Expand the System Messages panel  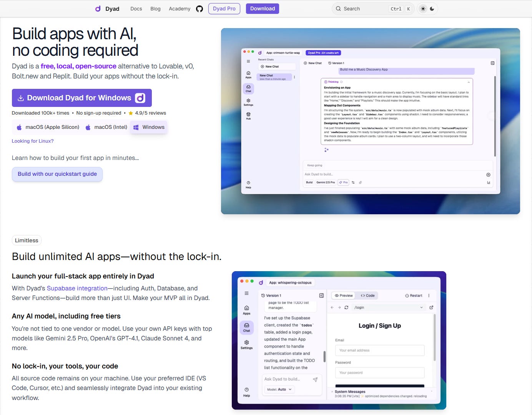381,392
